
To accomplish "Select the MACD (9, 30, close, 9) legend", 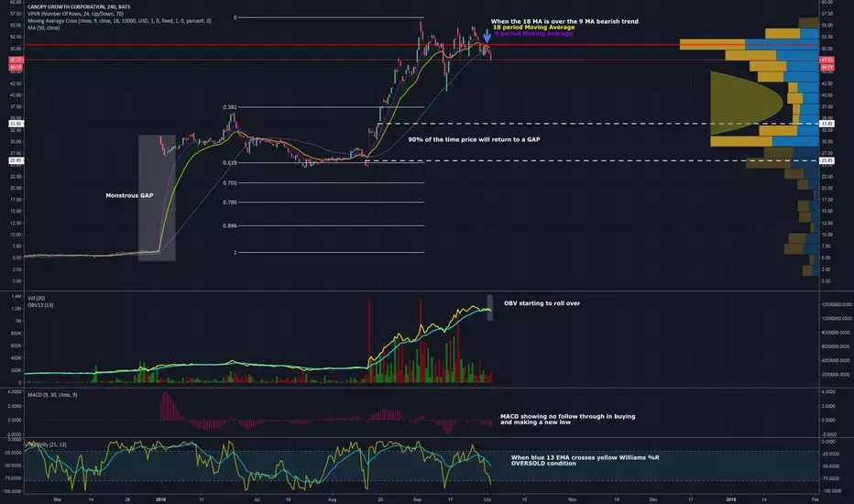I will (52, 394).
